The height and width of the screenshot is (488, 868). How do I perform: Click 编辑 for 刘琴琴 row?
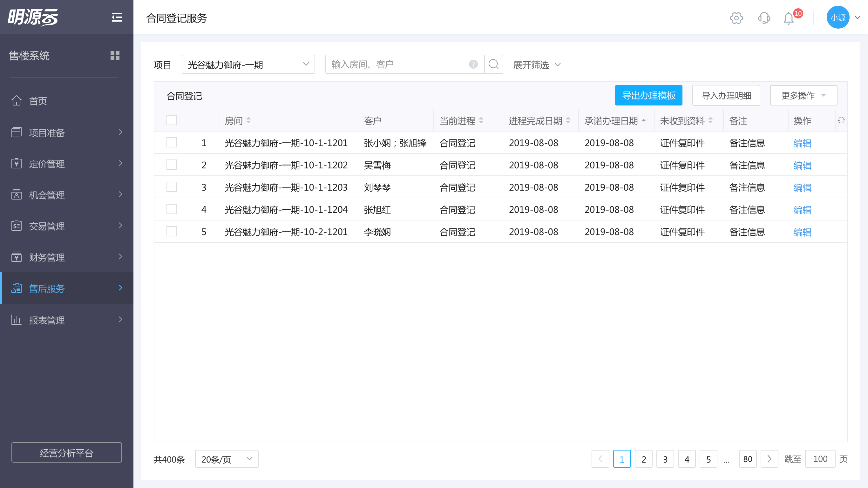pos(802,188)
